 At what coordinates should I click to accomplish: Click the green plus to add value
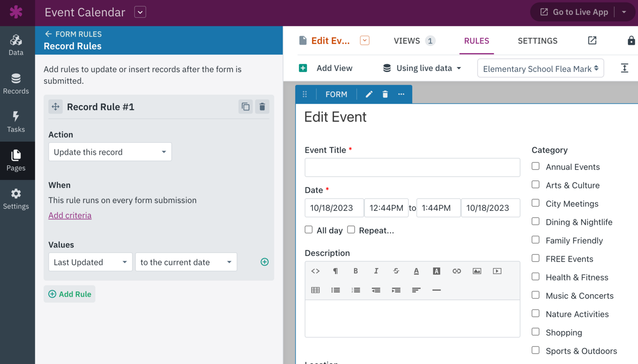[x=265, y=262]
